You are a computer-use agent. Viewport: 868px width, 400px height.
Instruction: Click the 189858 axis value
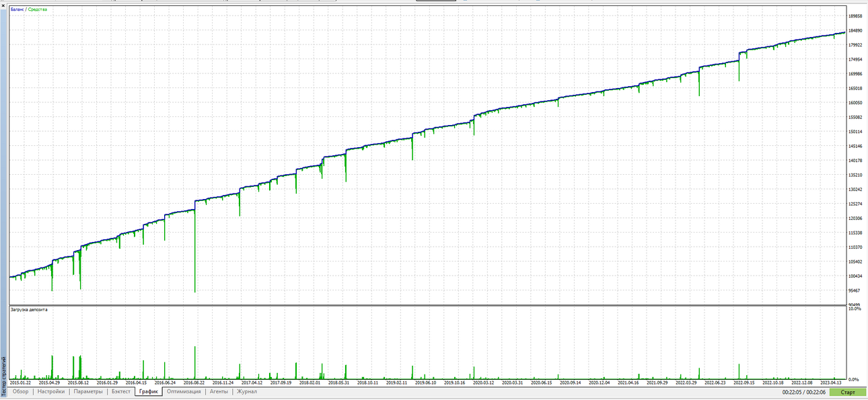pos(856,16)
